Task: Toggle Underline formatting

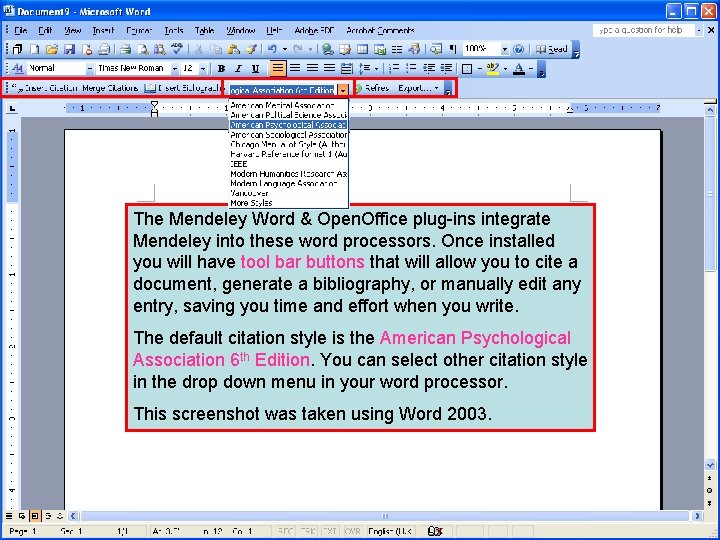Action: (255, 68)
